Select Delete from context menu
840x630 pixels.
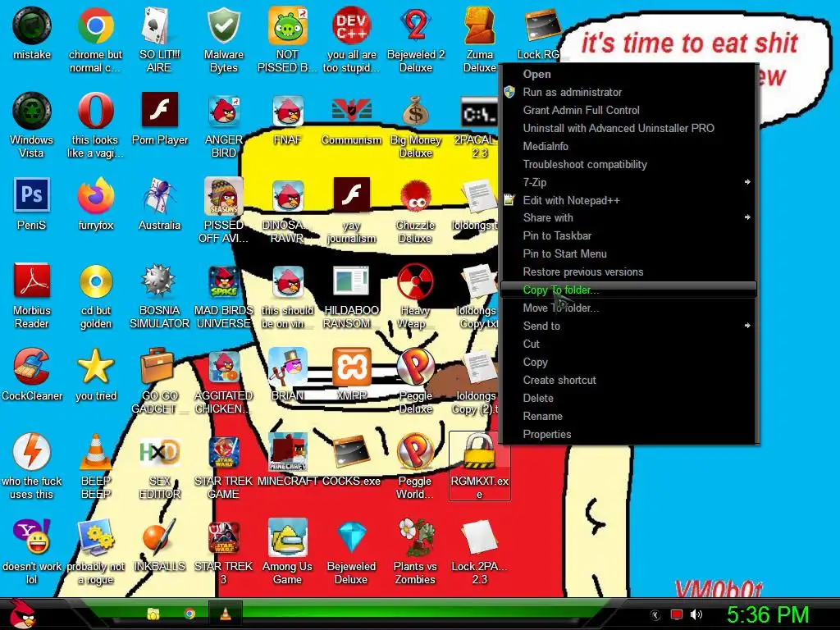[629, 398]
